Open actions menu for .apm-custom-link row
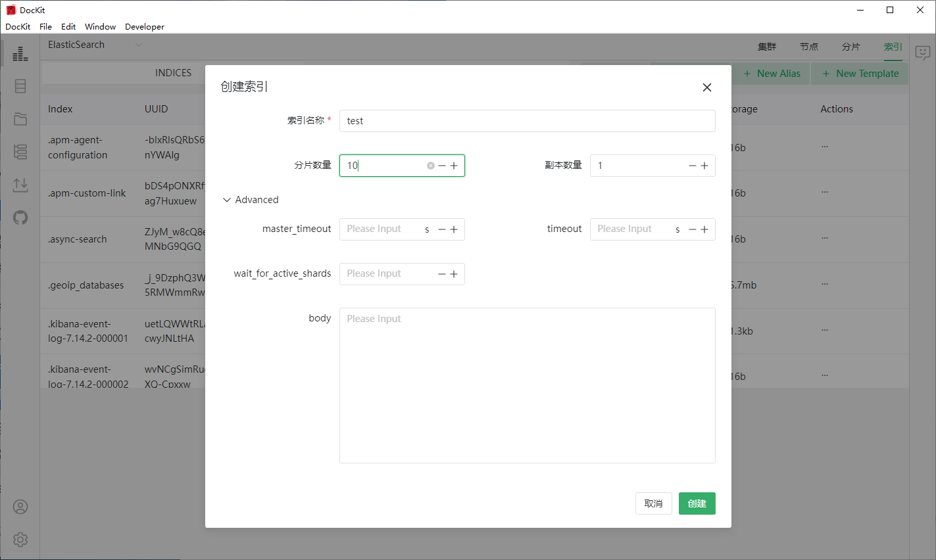The width and height of the screenshot is (936, 560). point(825,193)
